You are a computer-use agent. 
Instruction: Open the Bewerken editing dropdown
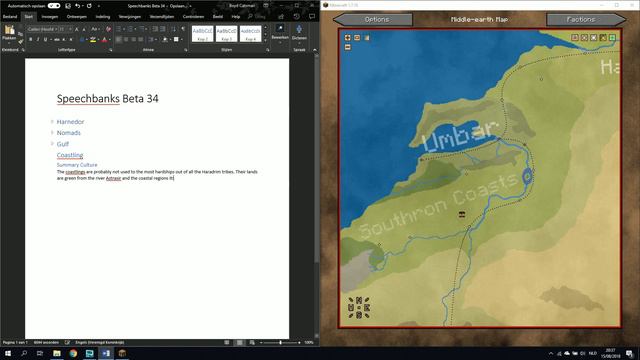280,33
